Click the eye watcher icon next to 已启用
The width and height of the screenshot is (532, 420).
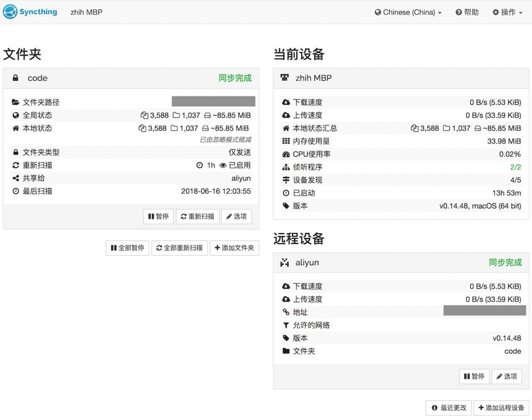[223, 165]
